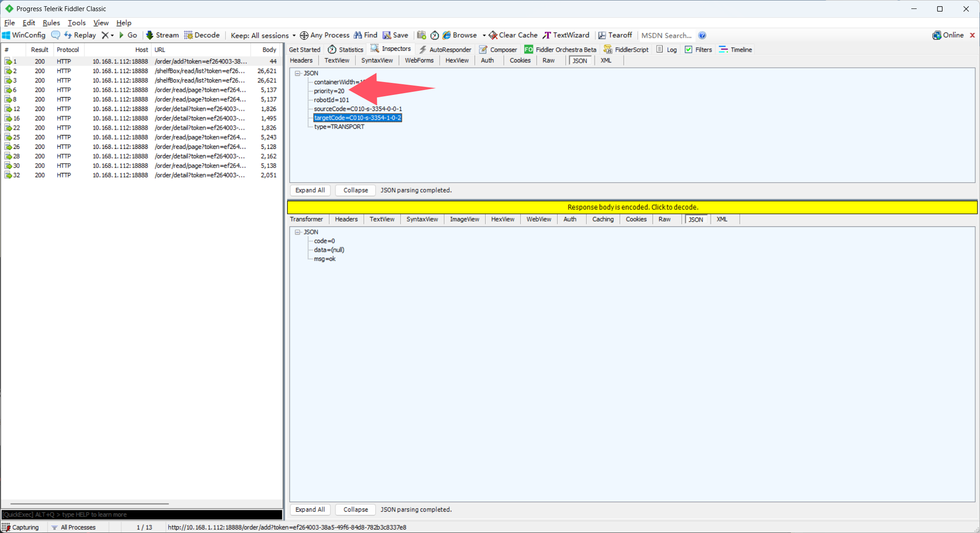The width and height of the screenshot is (980, 533).
Task: Close the toolbar with the red X
Action: point(972,35)
